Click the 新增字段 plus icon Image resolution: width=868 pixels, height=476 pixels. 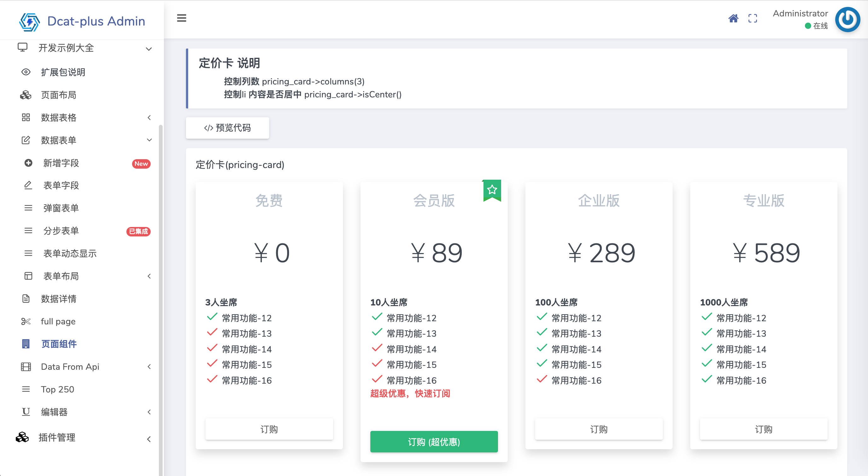point(28,163)
